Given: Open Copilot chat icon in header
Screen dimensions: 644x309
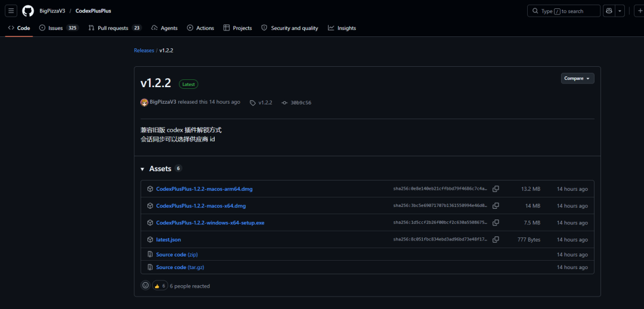Looking at the screenshot, I should [609, 11].
